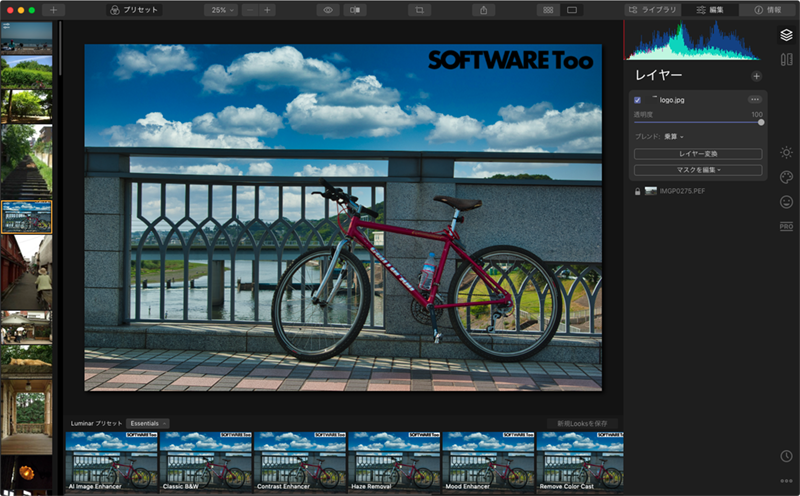Open the History clock icon
Viewport: 800px width, 496px height.
pos(786,456)
